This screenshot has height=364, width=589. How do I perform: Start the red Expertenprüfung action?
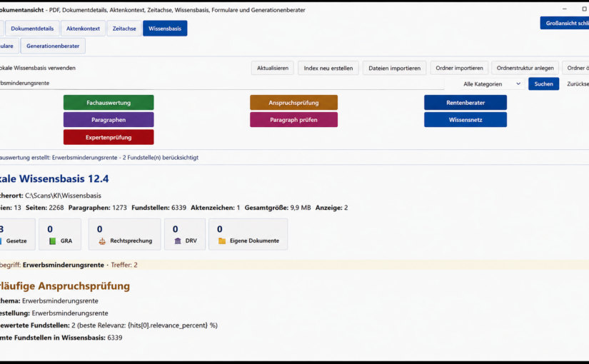coord(109,137)
